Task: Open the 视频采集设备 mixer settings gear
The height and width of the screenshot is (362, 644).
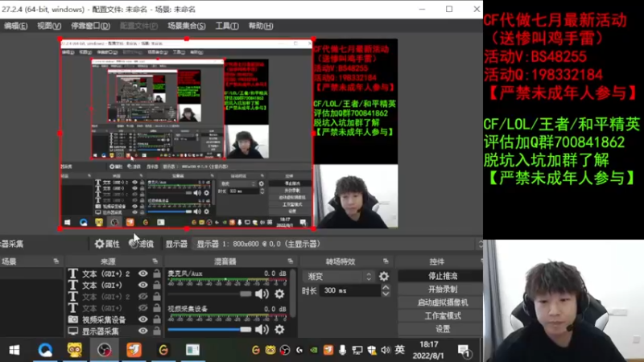Action: point(279,329)
